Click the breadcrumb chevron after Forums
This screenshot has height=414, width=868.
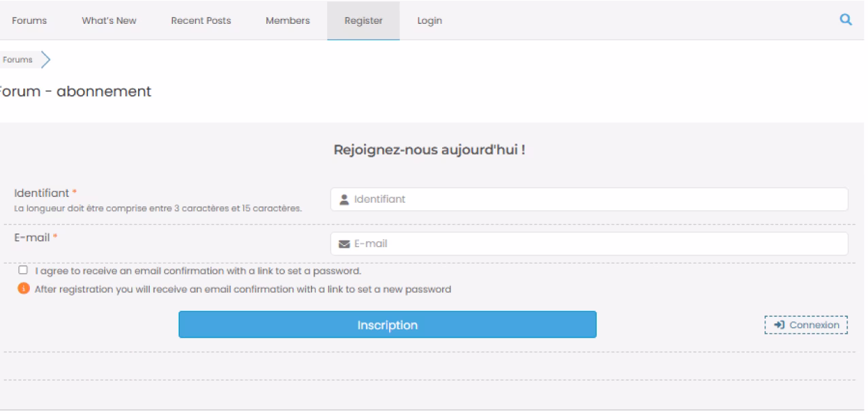tap(45, 60)
